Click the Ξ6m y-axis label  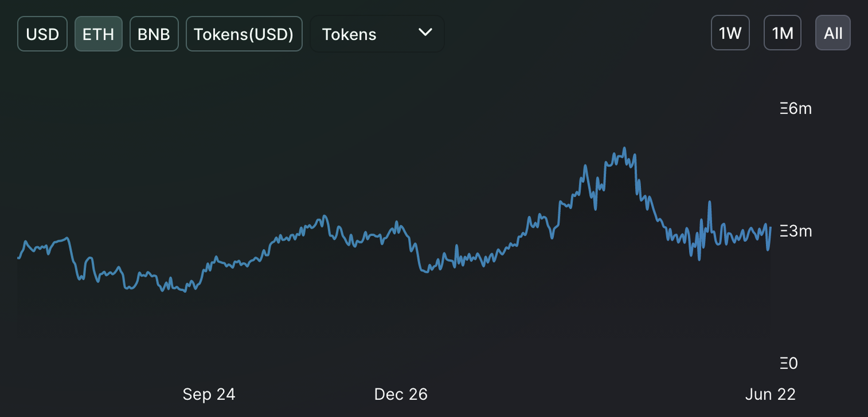796,108
